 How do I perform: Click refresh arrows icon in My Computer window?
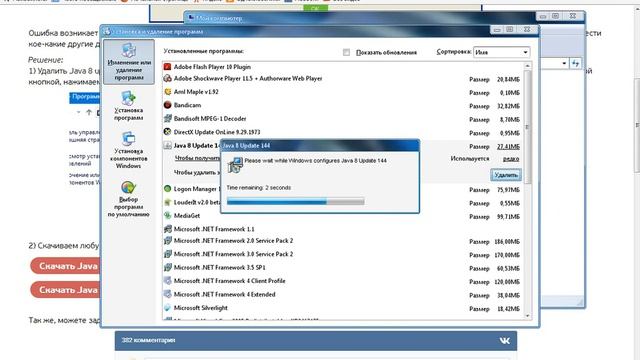[x=576, y=63]
